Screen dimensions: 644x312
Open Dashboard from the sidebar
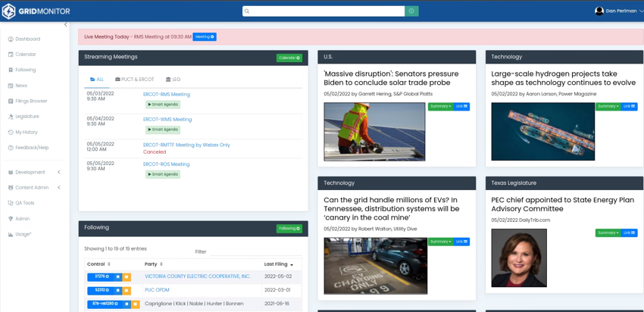coord(23,39)
